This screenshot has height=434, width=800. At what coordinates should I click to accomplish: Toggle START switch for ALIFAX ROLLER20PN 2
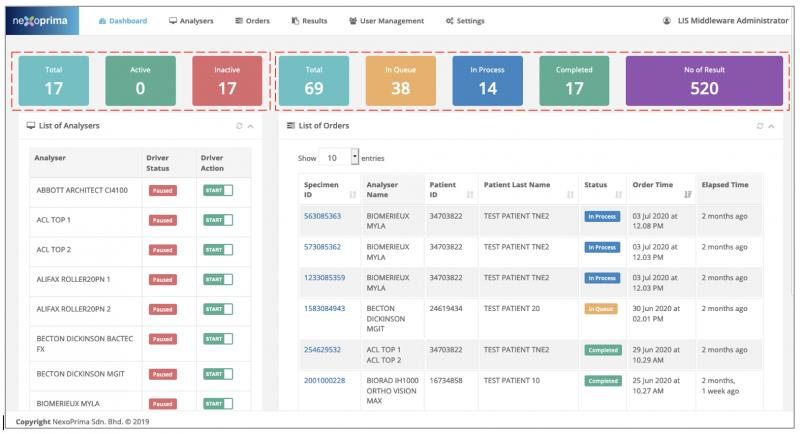point(218,309)
